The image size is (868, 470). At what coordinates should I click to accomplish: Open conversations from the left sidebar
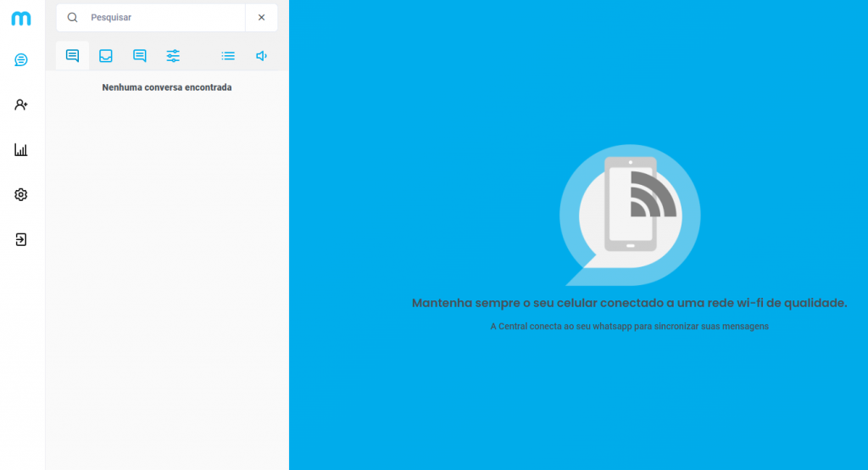21,59
